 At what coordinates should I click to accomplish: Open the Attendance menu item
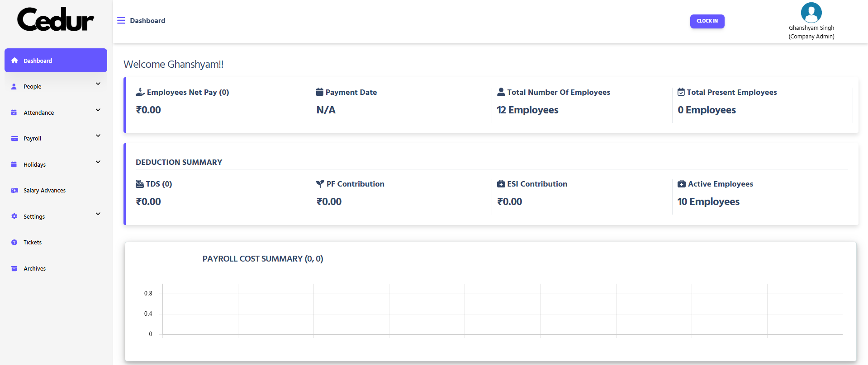pyautogui.click(x=39, y=112)
